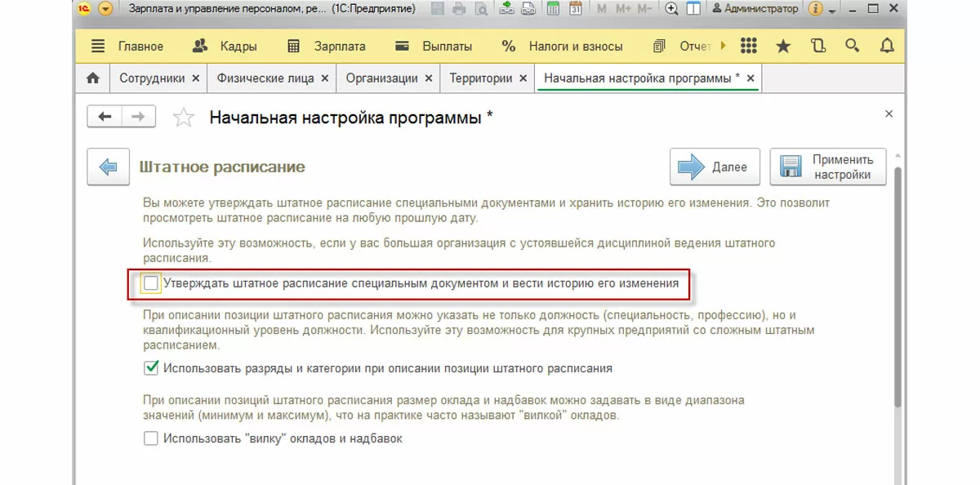The image size is (980, 485).
Task: Navigate back with the left arrow button
Action: [x=105, y=117]
